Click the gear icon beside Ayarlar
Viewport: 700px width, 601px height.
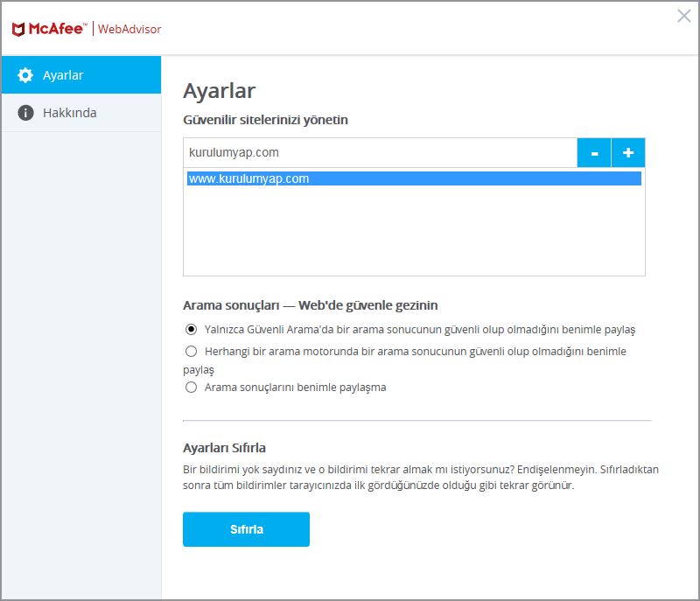pyautogui.click(x=25, y=75)
